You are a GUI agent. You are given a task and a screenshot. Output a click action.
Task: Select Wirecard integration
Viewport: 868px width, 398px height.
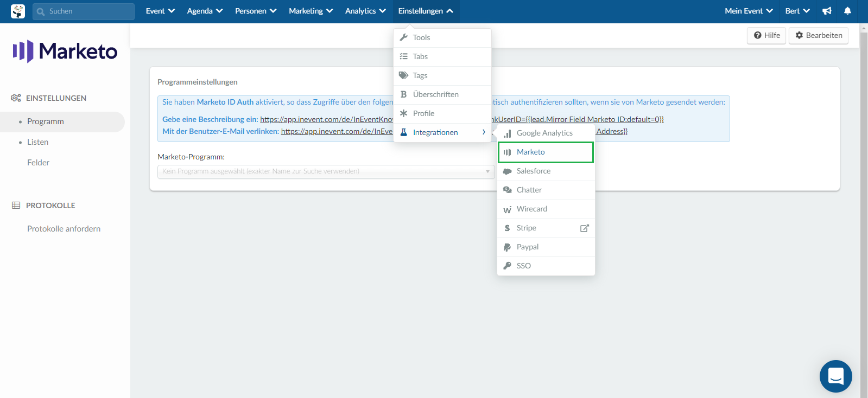click(x=546, y=209)
